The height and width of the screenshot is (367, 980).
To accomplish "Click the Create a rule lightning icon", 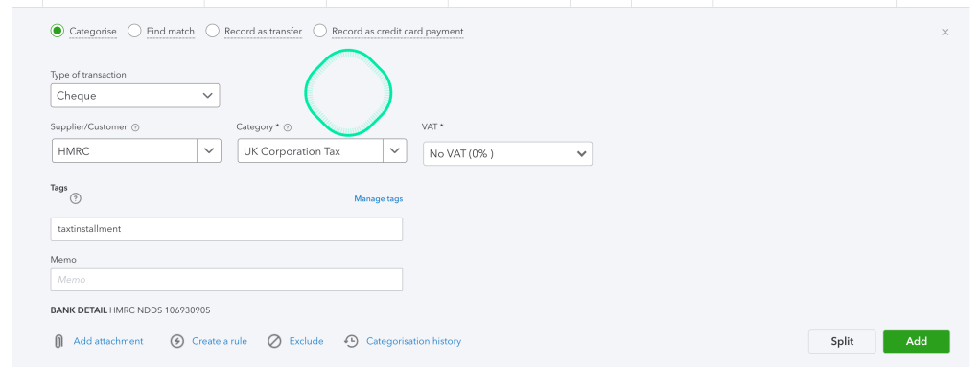I will (176, 341).
